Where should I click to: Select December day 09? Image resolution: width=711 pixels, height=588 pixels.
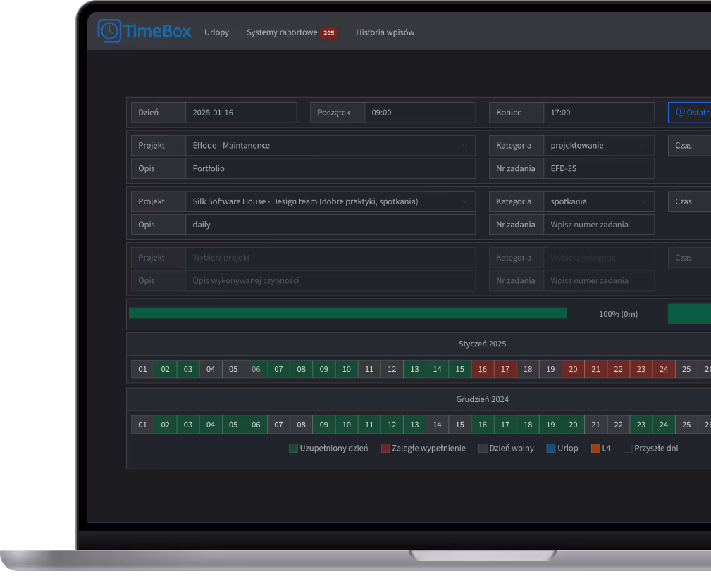point(323,425)
